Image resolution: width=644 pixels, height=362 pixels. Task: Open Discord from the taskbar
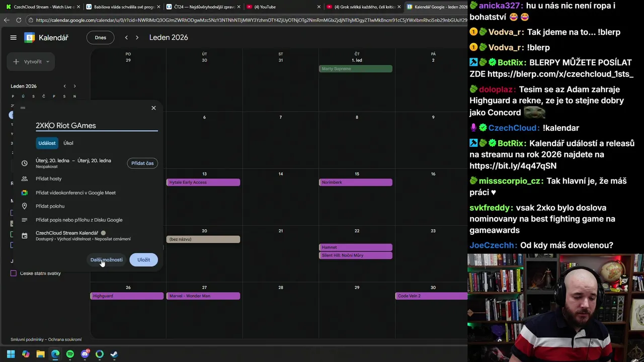(x=85, y=354)
